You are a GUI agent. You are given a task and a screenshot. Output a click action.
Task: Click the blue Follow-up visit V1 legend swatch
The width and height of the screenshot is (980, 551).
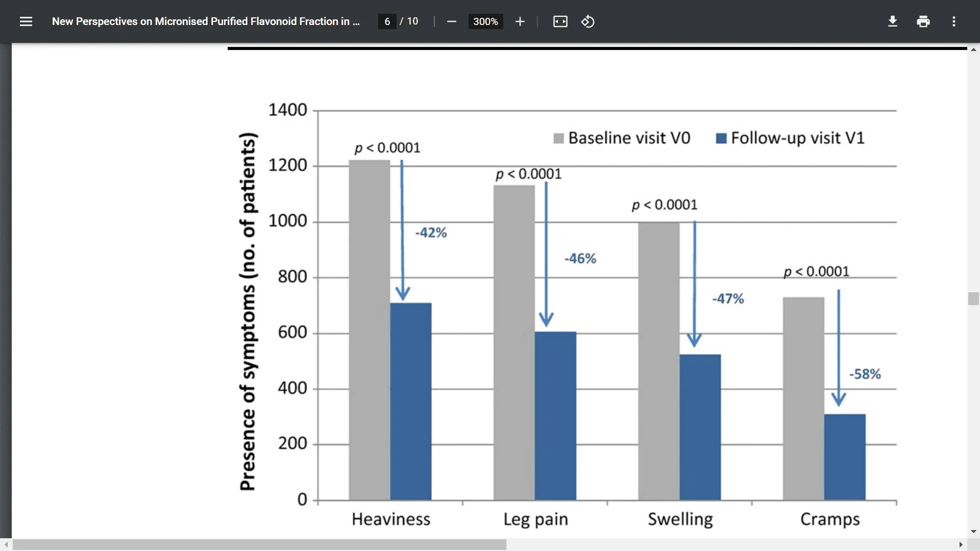coord(721,138)
